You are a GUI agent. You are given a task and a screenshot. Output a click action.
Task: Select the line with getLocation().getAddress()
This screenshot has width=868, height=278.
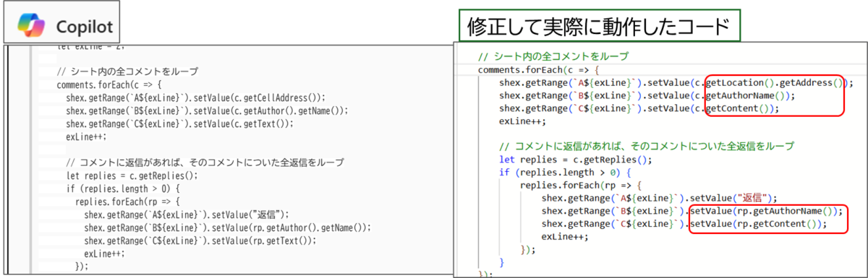tap(676, 83)
